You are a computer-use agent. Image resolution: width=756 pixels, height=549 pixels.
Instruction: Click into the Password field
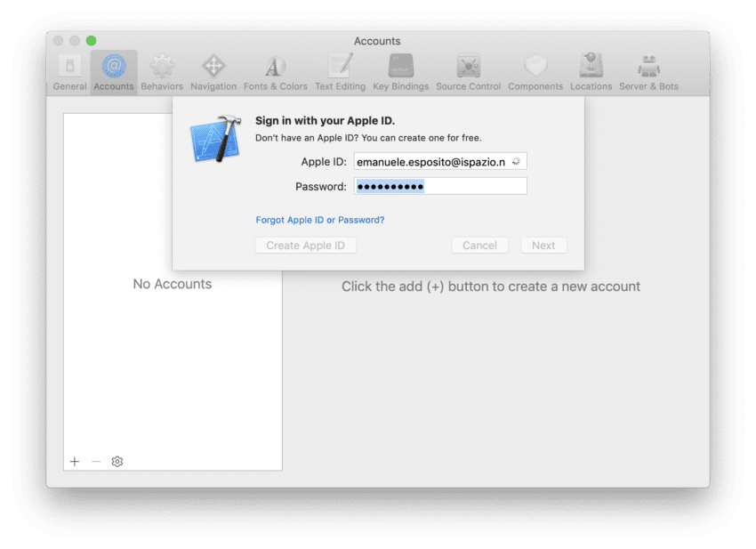[440, 186]
